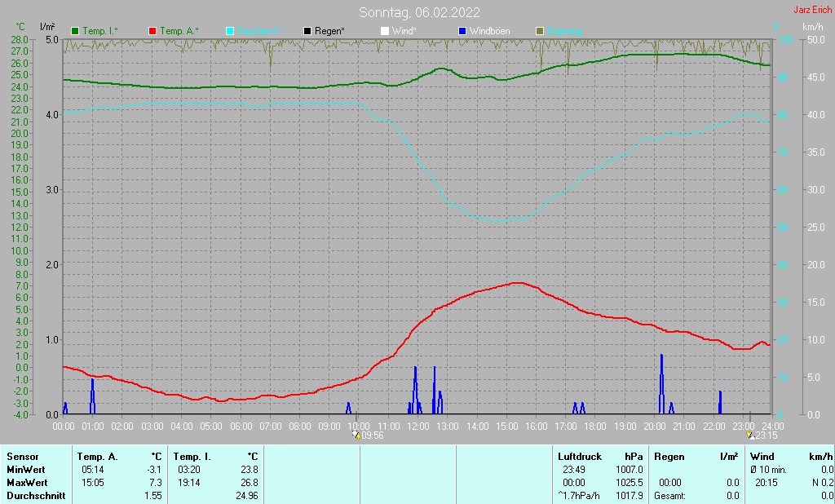Click the green Temp. I. legend swatch
The width and height of the screenshot is (835, 504).
click(x=76, y=31)
